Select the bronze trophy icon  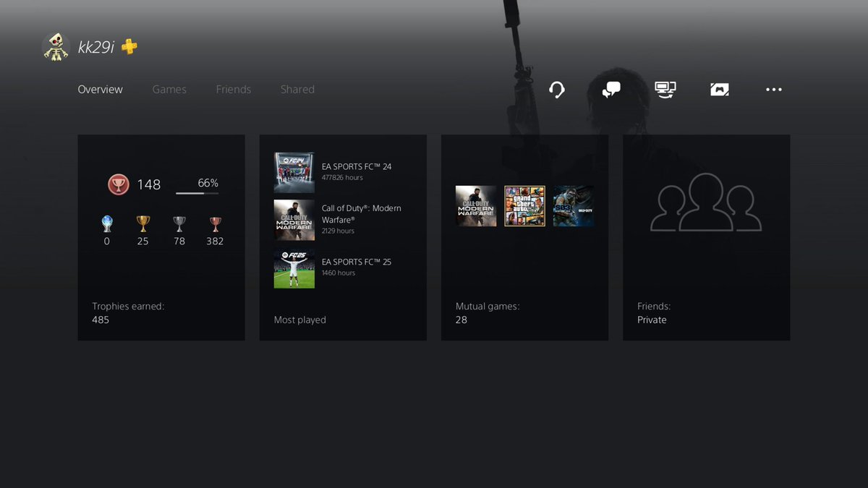(215, 224)
